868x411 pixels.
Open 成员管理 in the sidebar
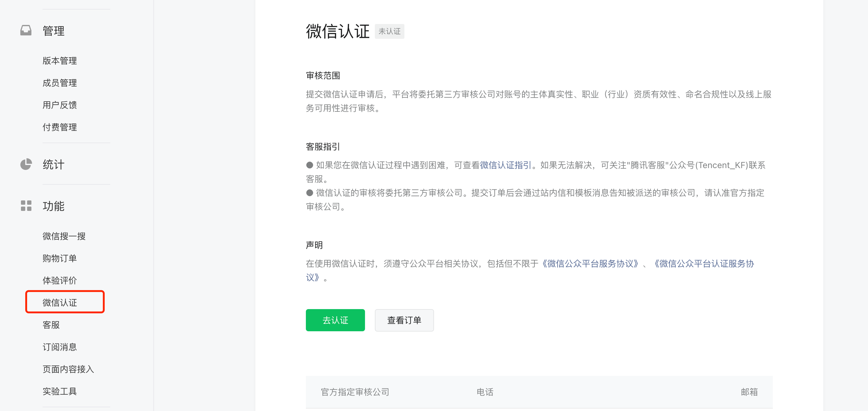tap(60, 83)
